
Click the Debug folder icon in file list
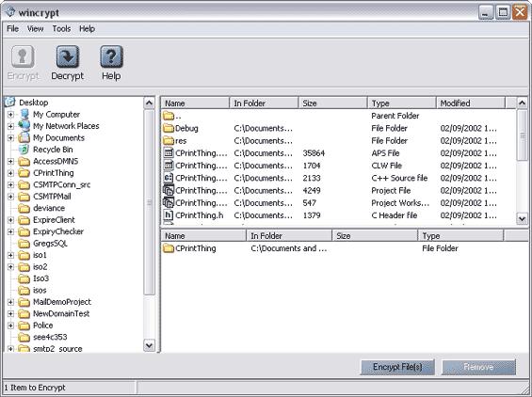(169, 128)
